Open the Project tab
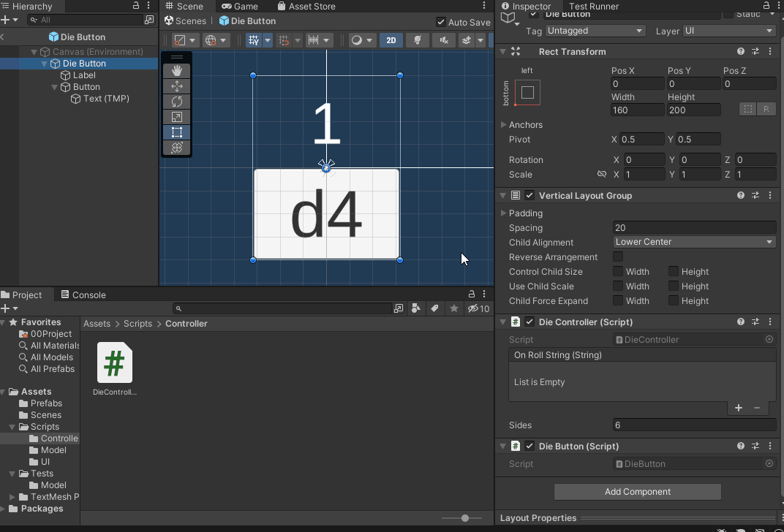The width and height of the screenshot is (784, 532). click(22, 294)
